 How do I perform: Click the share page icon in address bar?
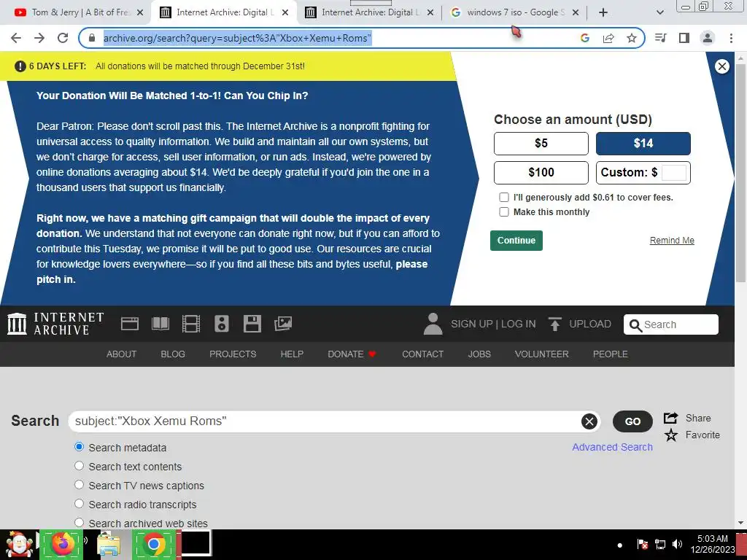click(608, 38)
